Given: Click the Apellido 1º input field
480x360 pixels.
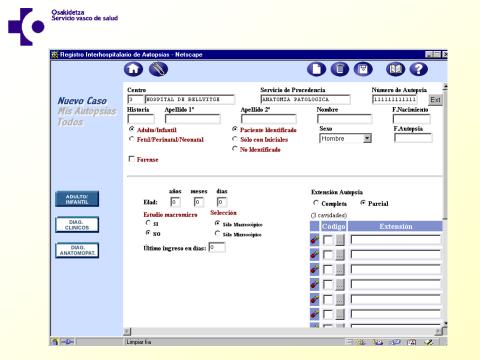Looking at the screenshot, I should [x=193, y=119].
